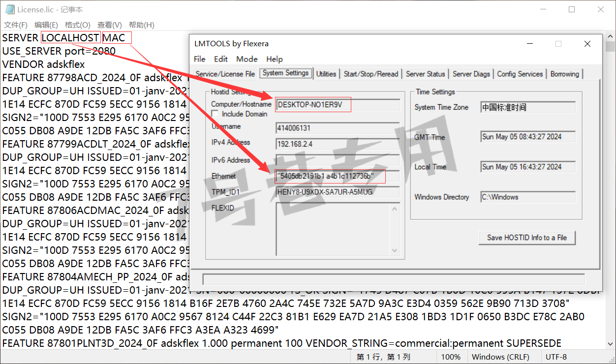Enable the Include Domain checkbox

(215, 114)
